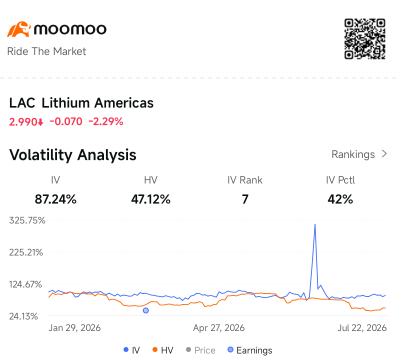The image size is (396, 362).
Task: Toggle the IV legend series
Action: [132, 350]
